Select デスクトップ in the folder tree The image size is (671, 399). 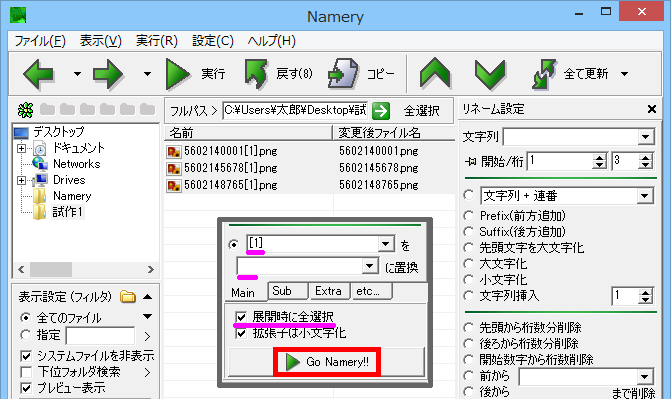click(59, 132)
